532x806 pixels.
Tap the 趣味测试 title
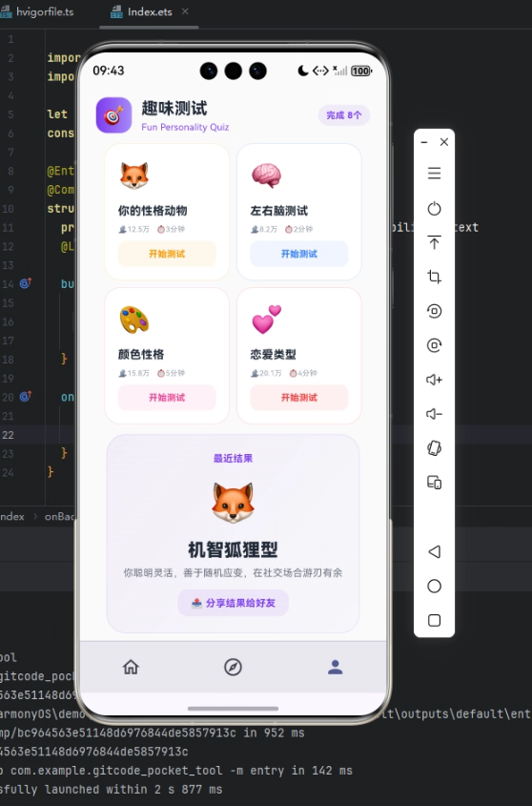(x=174, y=109)
